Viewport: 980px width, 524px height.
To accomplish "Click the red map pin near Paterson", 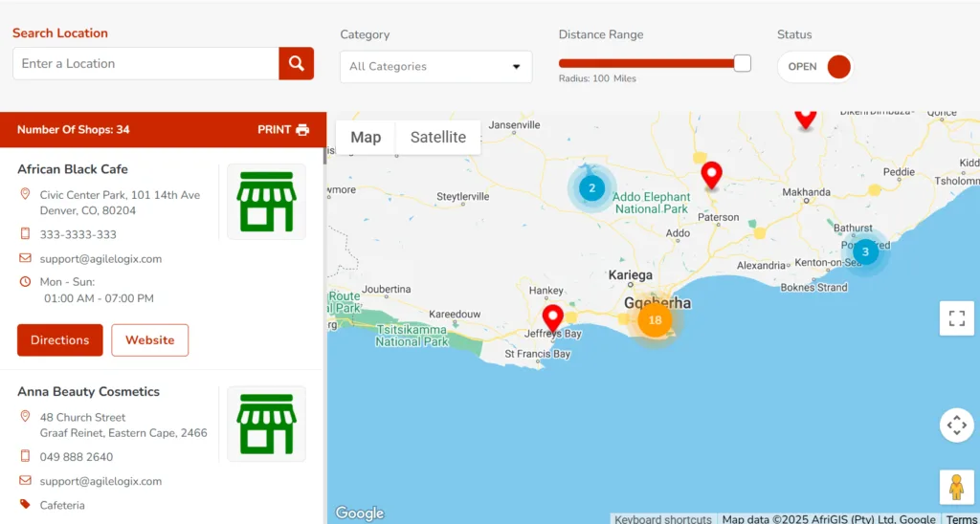I will pyautogui.click(x=711, y=176).
